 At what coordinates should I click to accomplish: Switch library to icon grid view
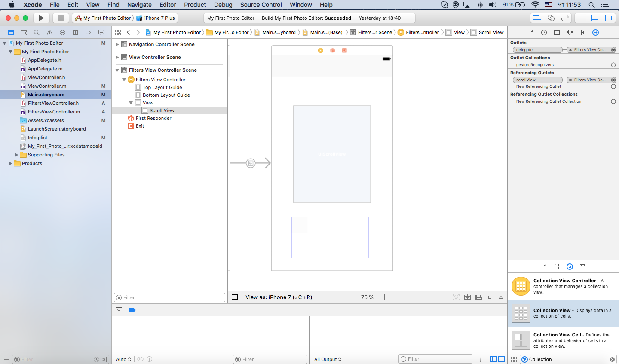(x=514, y=359)
